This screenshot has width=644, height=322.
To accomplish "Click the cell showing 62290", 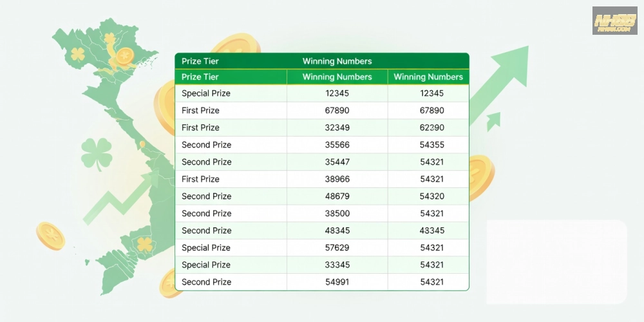I will 432,128.
